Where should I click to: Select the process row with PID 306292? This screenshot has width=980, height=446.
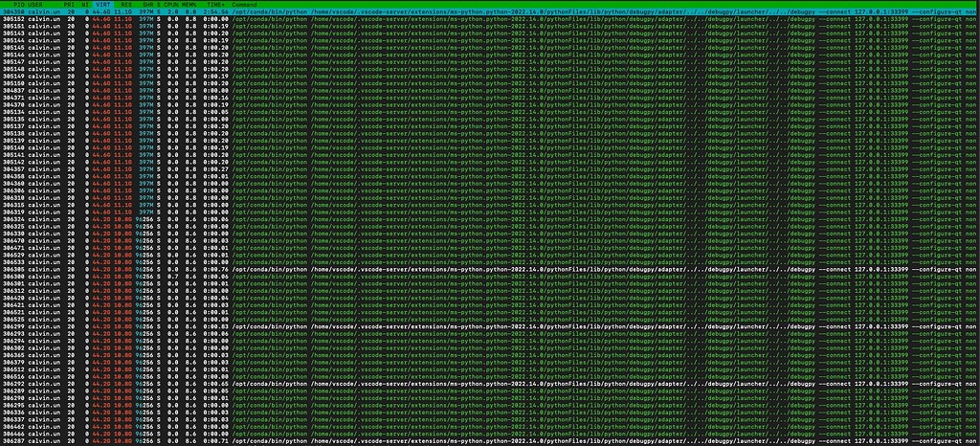click(x=15, y=384)
